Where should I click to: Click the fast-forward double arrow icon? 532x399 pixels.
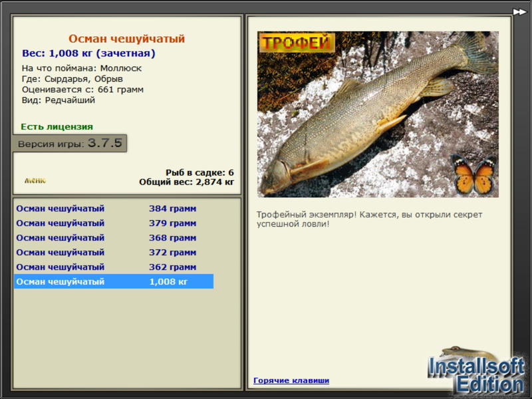pyautogui.click(x=519, y=12)
